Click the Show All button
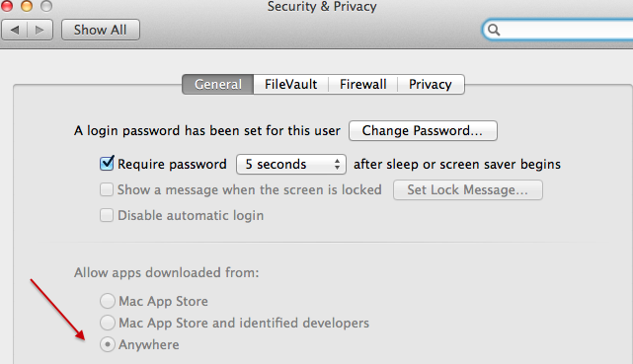The width and height of the screenshot is (633, 364). click(x=101, y=30)
